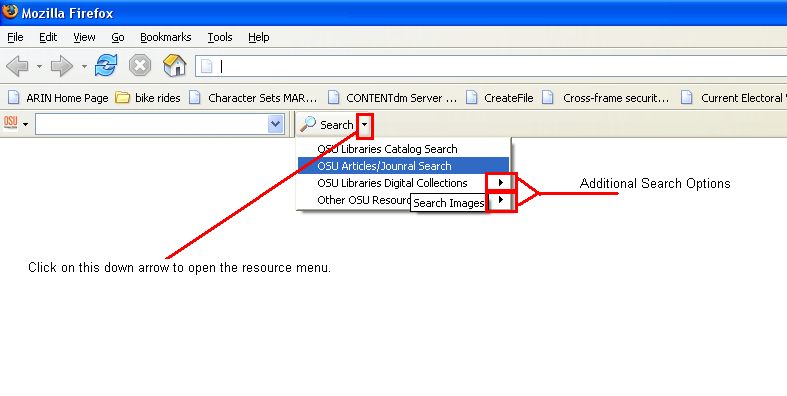
Task: Click the Firefox logo in title bar
Action: tap(10, 11)
